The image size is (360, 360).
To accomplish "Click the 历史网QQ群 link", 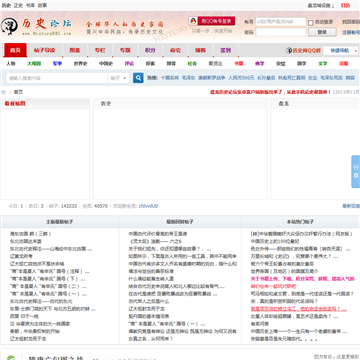I will click(x=306, y=51).
